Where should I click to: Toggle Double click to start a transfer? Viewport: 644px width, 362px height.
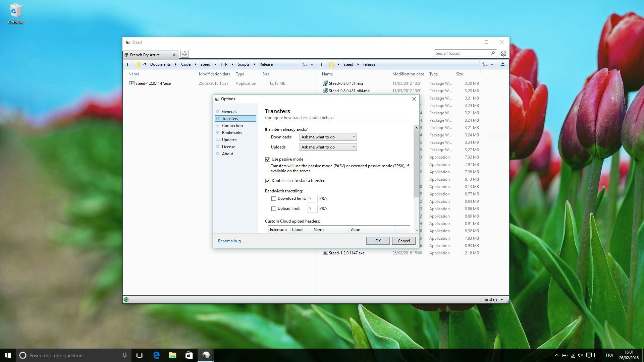(x=268, y=181)
